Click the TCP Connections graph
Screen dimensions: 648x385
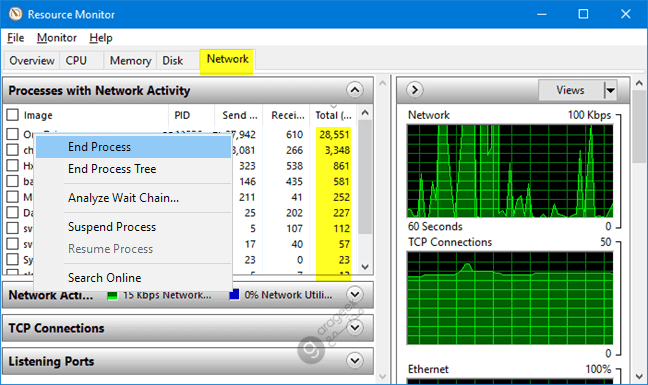(510, 298)
